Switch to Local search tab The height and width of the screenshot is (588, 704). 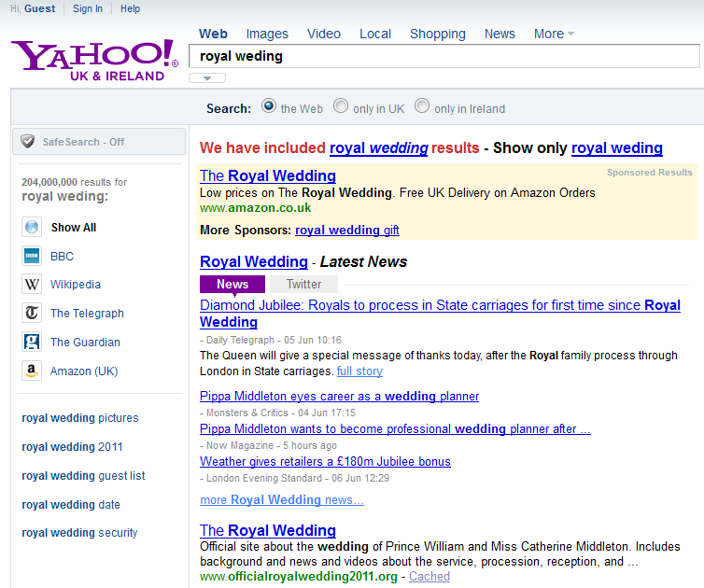click(375, 34)
